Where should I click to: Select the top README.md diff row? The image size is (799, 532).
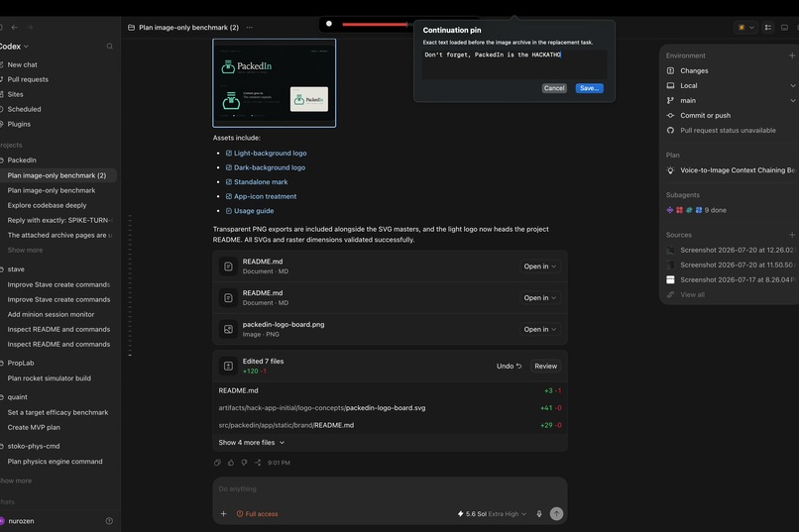coord(390,390)
